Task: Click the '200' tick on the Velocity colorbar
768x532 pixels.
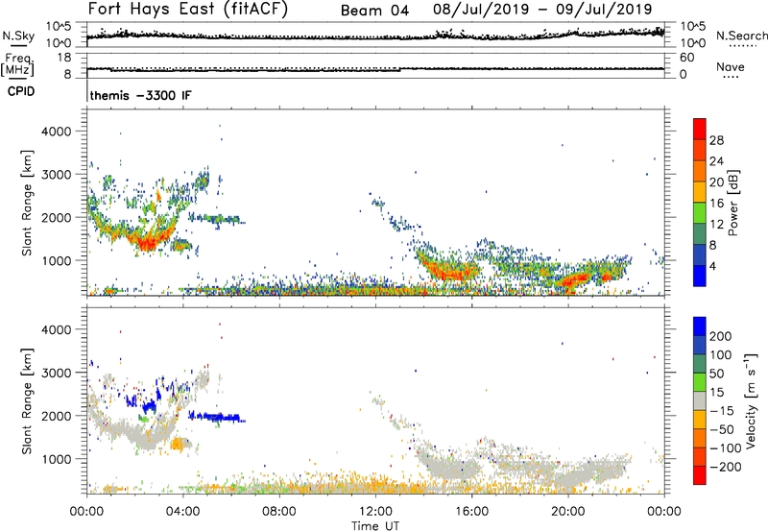Action: coord(721,336)
